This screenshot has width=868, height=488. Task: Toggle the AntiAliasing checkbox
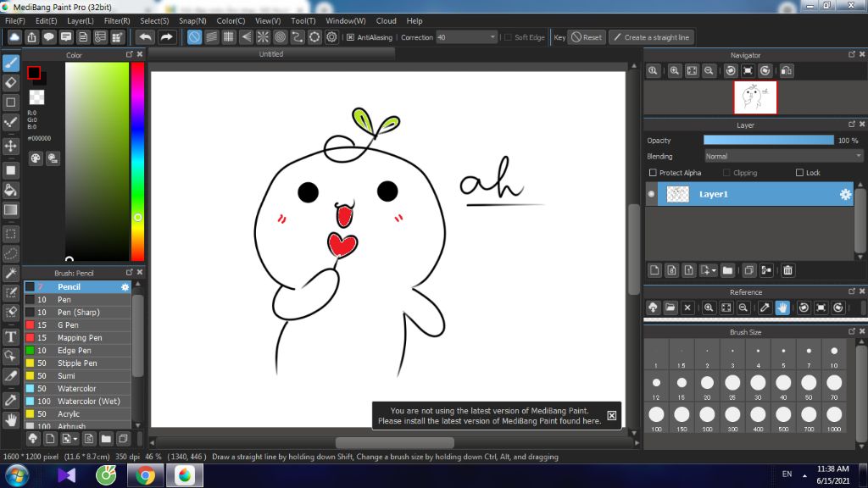[x=350, y=37]
